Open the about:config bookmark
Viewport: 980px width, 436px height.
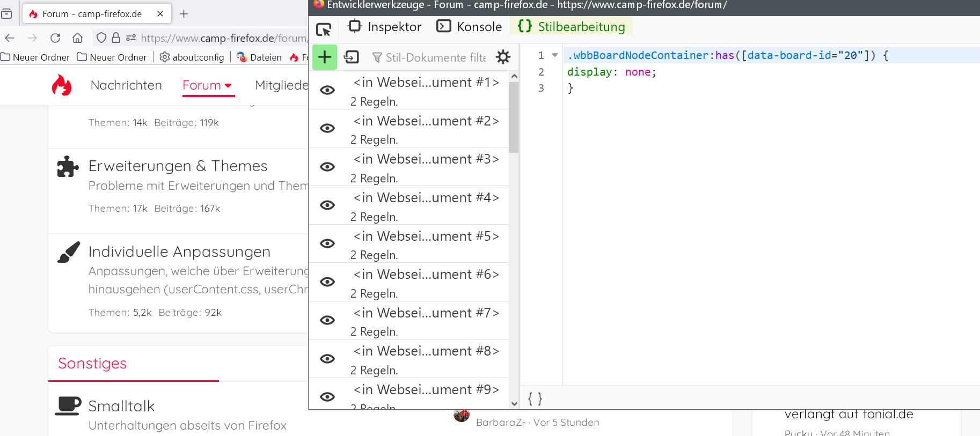[x=192, y=57]
